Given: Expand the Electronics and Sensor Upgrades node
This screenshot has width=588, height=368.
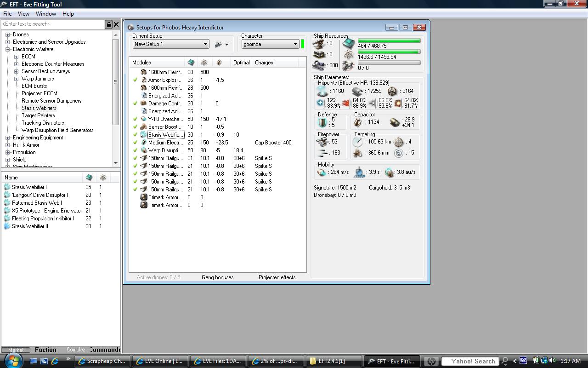Looking at the screenshot, I should pos(8,42).
